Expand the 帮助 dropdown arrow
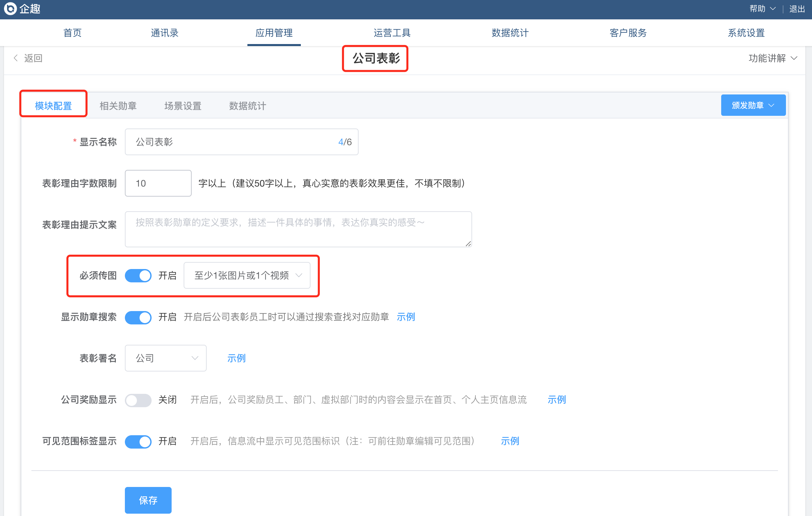The height and width of the screenshot is (516, 812). pyautogui.click(x=773, y=9)
